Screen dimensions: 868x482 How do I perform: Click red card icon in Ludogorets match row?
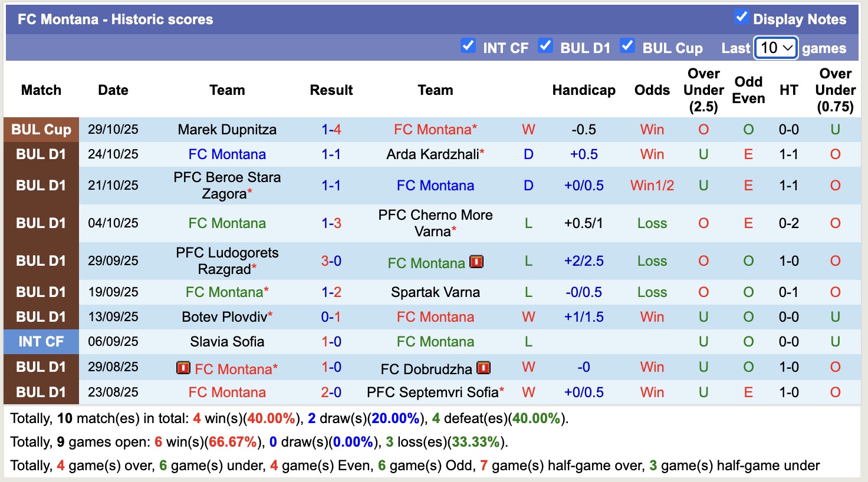click(x=476, y=262)
